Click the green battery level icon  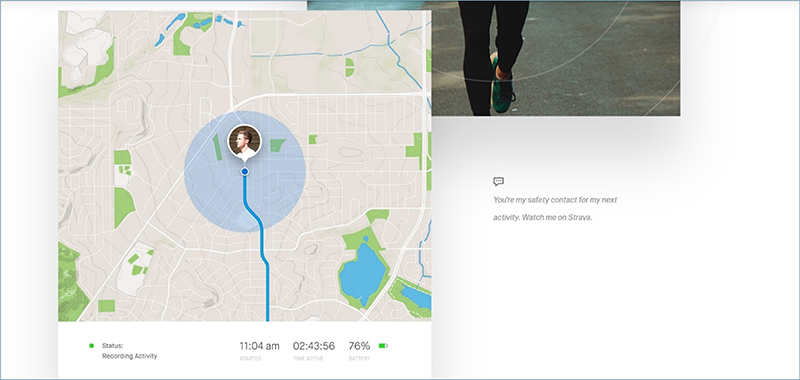point(383,346)
